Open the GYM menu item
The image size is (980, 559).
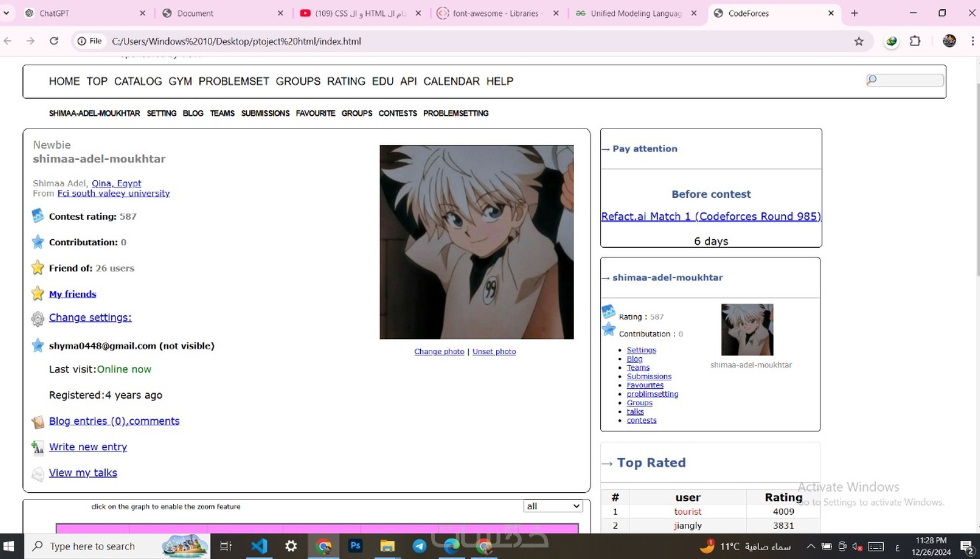point(180,81)
